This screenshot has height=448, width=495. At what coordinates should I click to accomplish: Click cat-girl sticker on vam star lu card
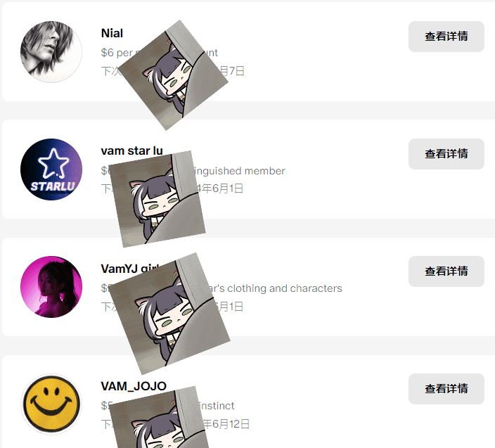point(157,199)
